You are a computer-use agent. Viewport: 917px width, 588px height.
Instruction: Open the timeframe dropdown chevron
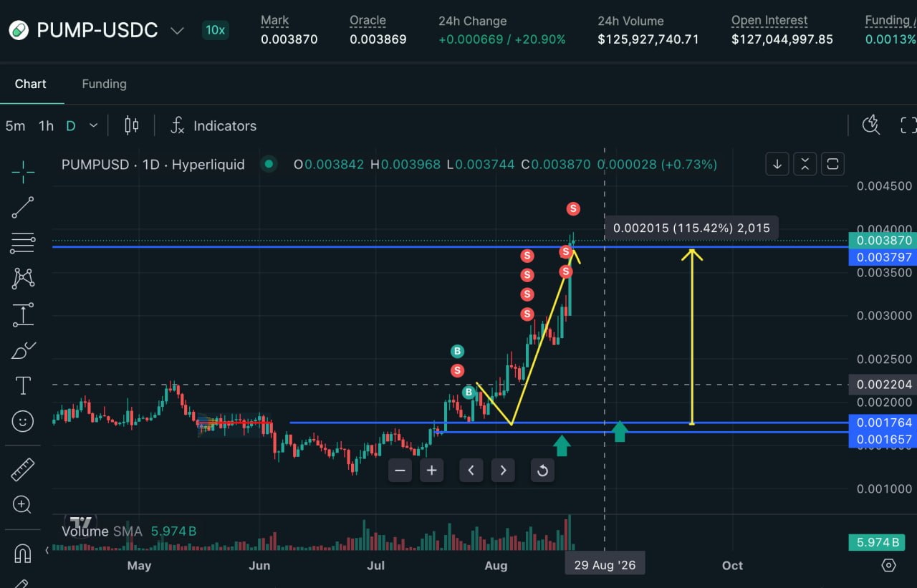93,126
